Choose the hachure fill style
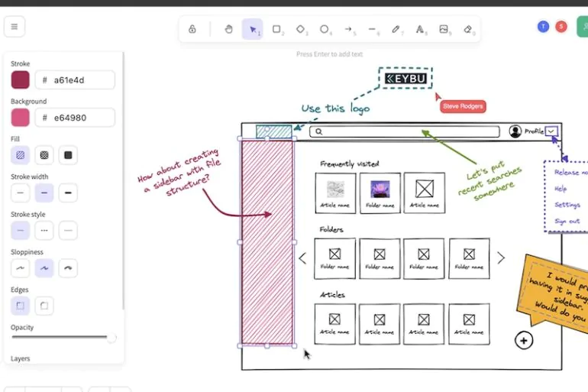The height and width of the screenshot is (392, 588). (x=21, y=155)
